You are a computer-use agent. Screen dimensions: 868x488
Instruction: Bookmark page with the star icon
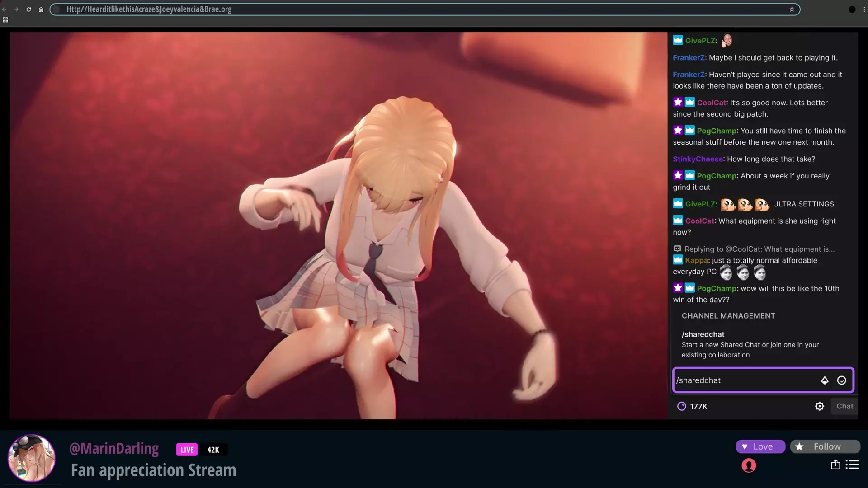(x=792, y=9)
